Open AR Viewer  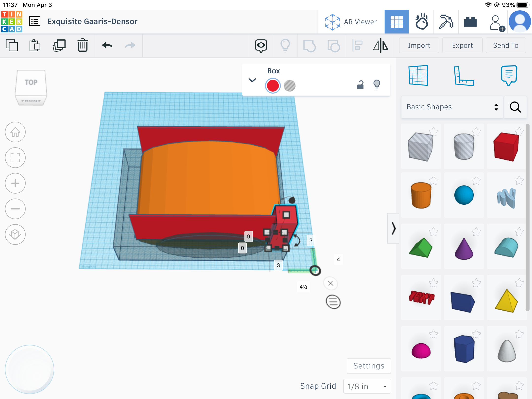pyautogui.click(x=351, y=22)
